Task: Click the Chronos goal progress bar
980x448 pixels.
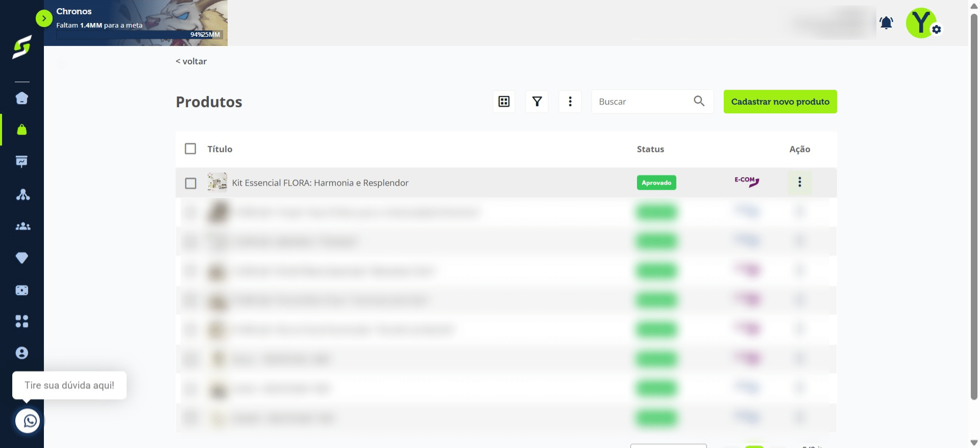Action: [x=139, y=35]
